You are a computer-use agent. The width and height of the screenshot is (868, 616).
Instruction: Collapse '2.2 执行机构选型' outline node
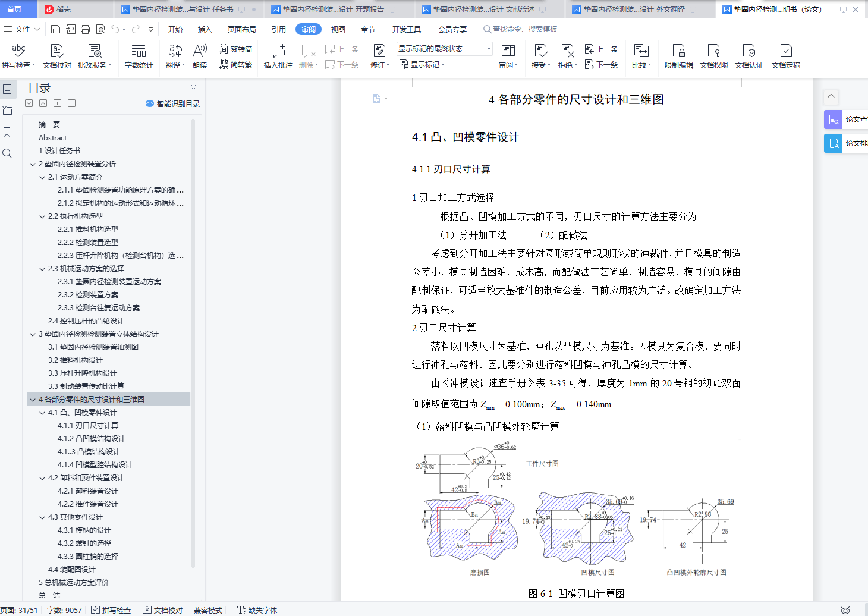tap(42, 216)
